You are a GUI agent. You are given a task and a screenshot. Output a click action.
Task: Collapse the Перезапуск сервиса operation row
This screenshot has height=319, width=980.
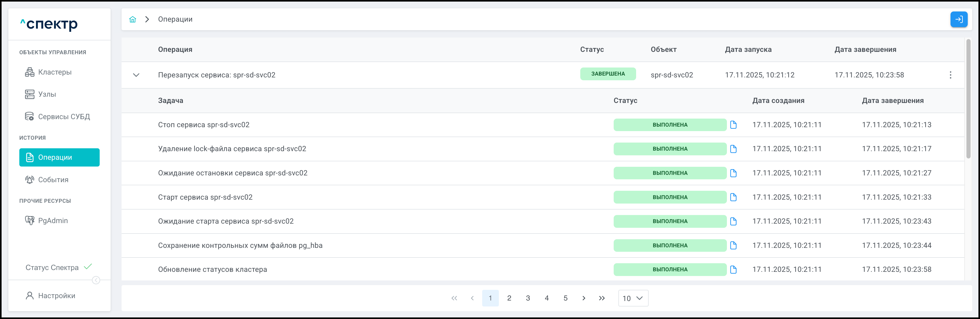click(x=136, y=75)
